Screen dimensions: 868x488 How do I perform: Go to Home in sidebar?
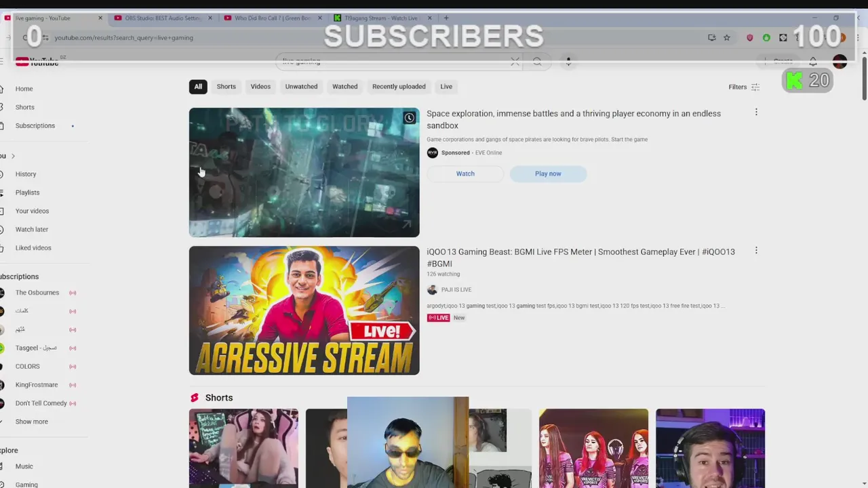coord(24,89)
